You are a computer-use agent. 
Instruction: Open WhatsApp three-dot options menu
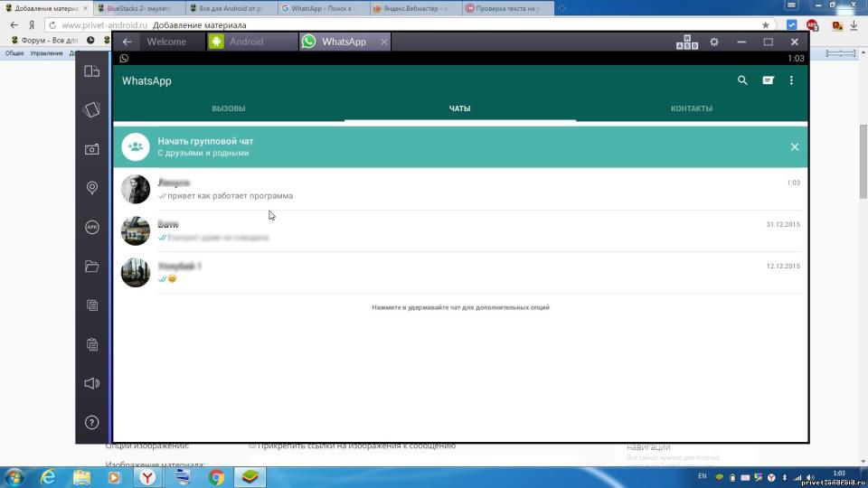pos(791,80)
